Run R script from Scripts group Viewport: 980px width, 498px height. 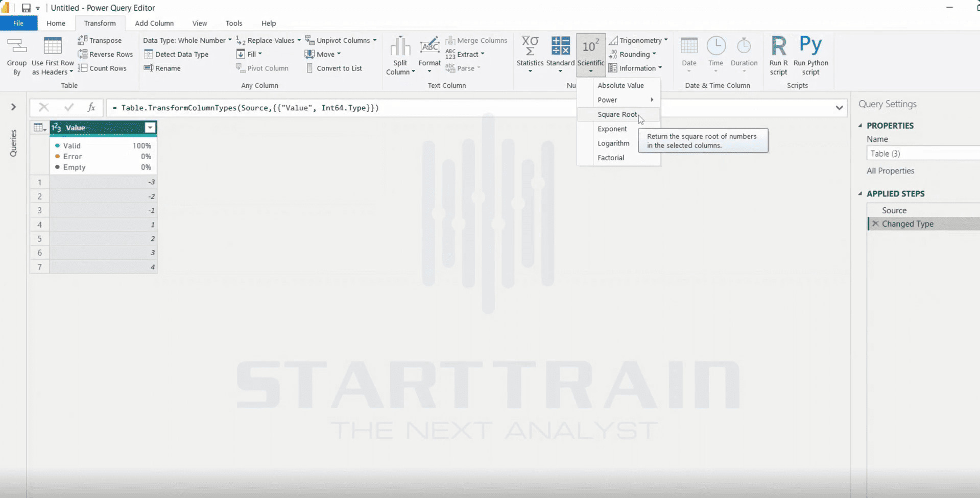click(x=778, y=55)
